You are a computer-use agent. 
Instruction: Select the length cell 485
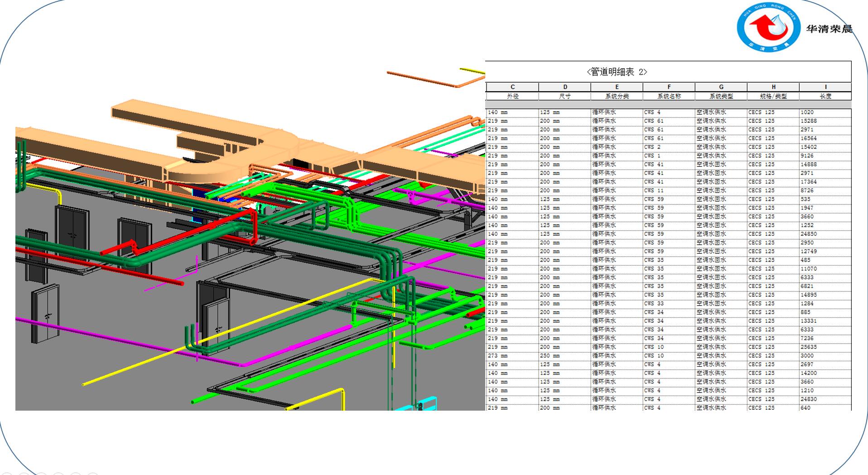[825, 260]
